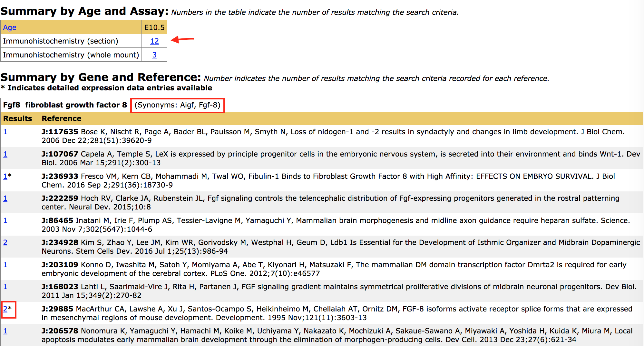Select the J:236933 reference ID
The image size is (644, 346).
60,176
